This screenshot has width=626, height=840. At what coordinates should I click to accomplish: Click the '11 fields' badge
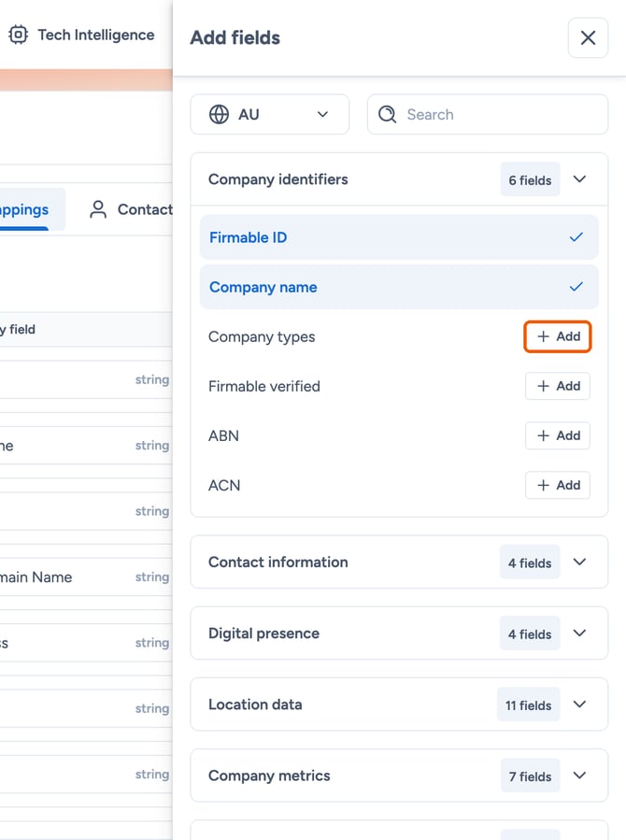(528, 705)
